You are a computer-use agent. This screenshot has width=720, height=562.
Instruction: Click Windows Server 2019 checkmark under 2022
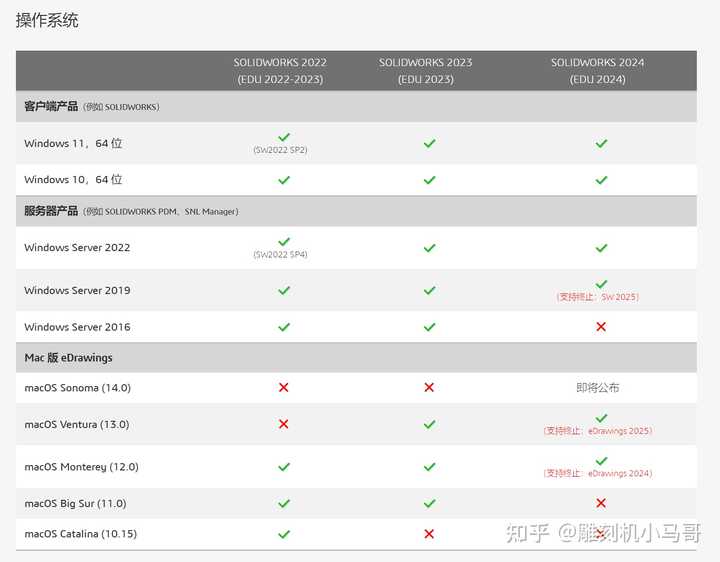pyautogui.click(x=284, y=290)
